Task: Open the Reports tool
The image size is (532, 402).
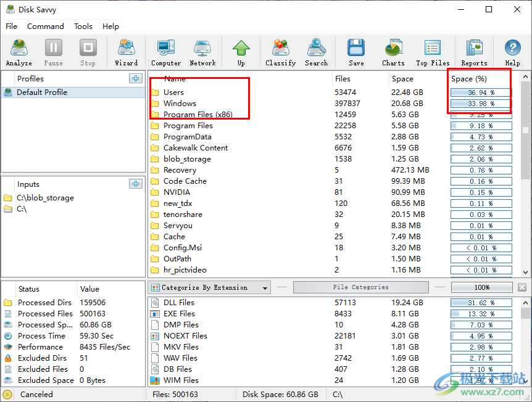Action: tap(474, 52)
